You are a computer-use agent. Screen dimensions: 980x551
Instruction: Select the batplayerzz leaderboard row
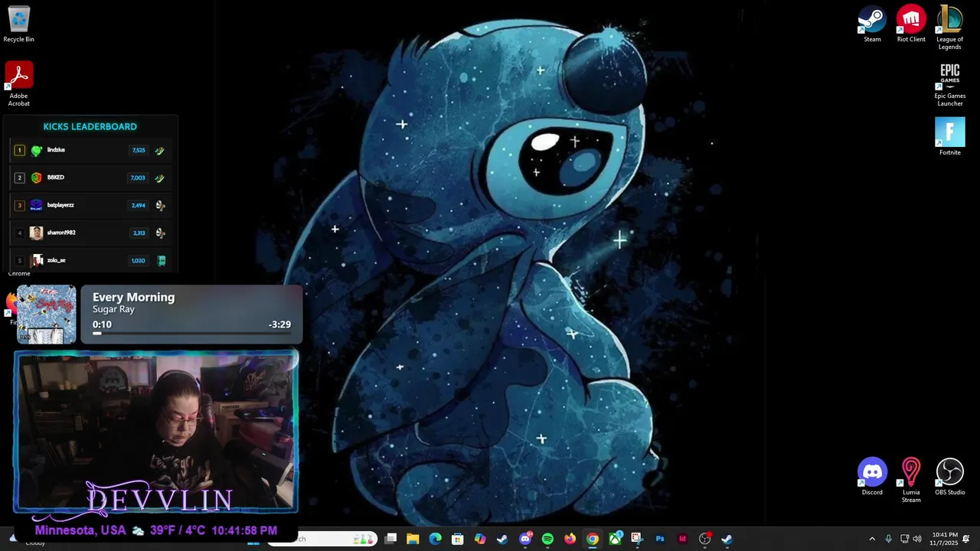click(x=90, y=205)
